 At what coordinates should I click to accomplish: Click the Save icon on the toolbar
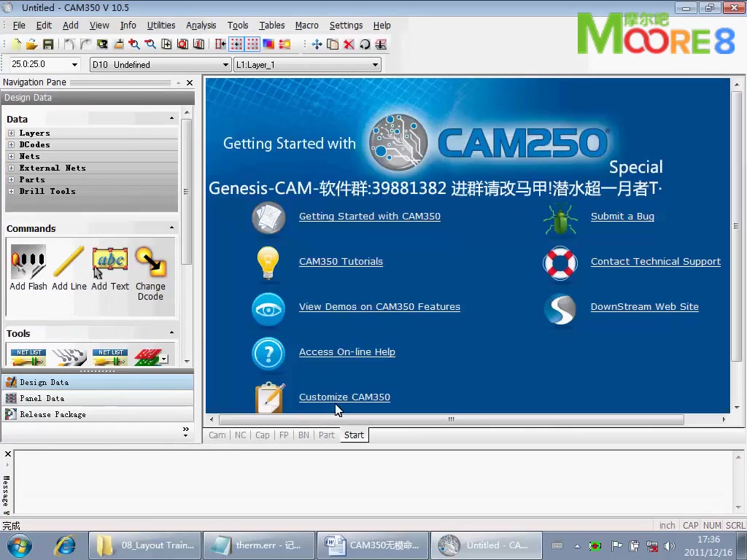47,44
